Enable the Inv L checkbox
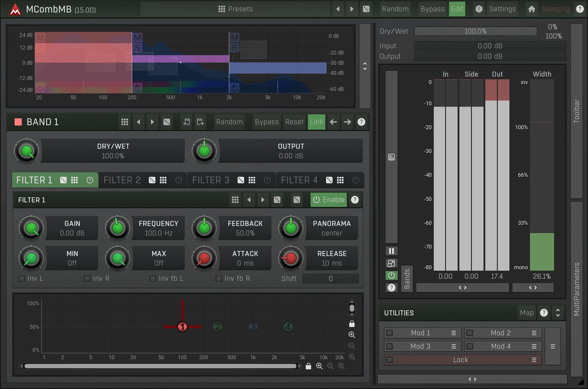The image size is (588, 389). click(22, 278)
